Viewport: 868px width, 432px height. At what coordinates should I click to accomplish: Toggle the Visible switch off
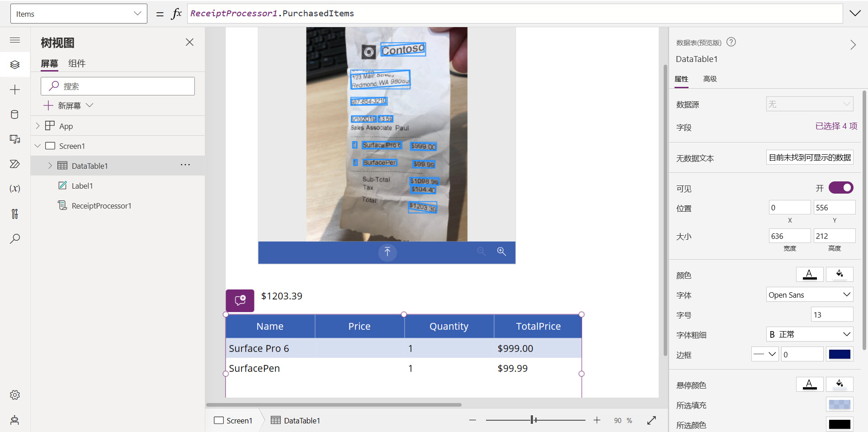841,188
